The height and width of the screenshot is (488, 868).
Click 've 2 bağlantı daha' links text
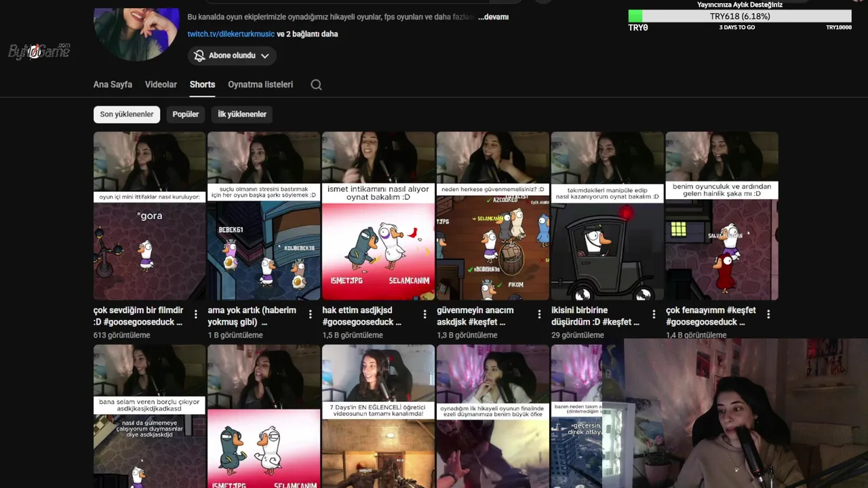tap(307, 34)
